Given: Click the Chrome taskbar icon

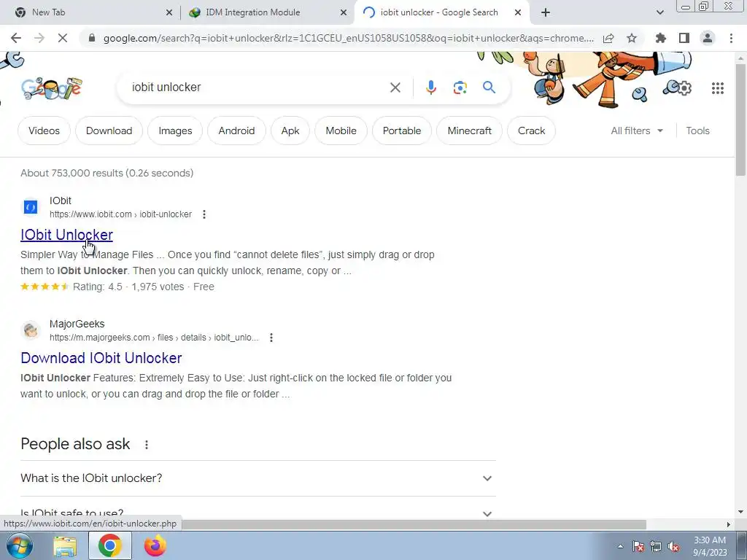Looking at the screenshot, I should 110,545.
